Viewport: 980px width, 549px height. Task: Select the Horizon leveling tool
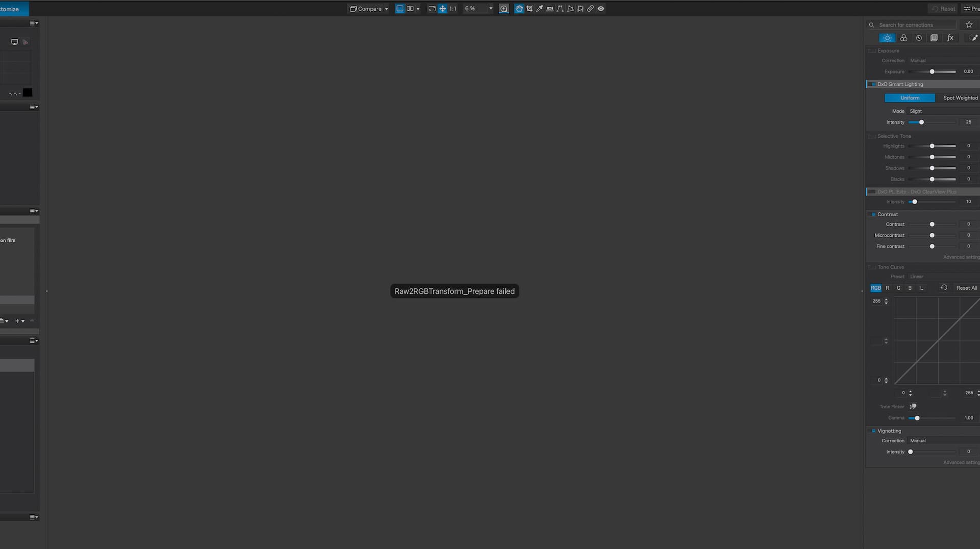[x=550, y=9]
